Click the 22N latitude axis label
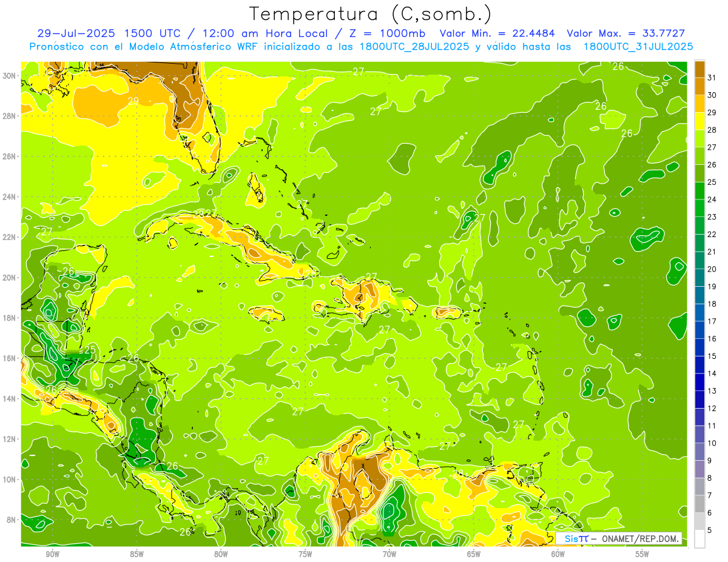Image resolution: width=728 pixels, height=562 pixels. 10,237
